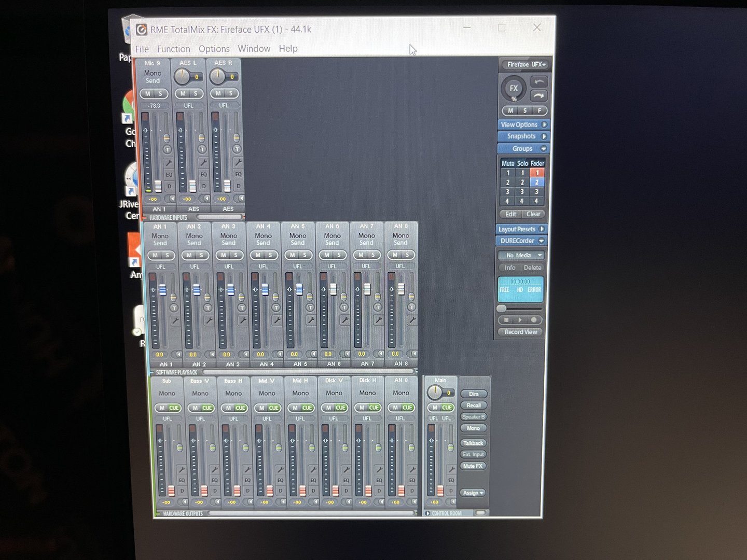This screenshot has height=560, width=747.
Task: Expand the Layout Presets section
Action: (521, 229)
